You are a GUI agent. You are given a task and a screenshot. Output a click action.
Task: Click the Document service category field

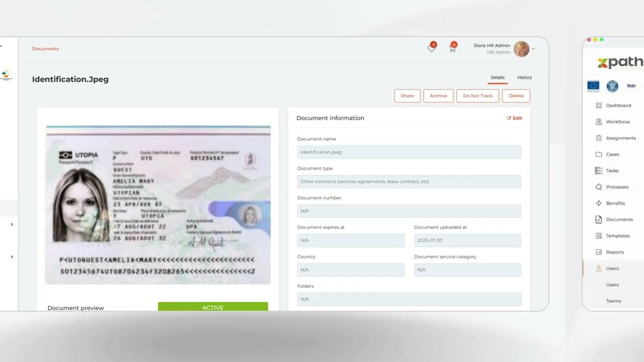coord(467,270)
